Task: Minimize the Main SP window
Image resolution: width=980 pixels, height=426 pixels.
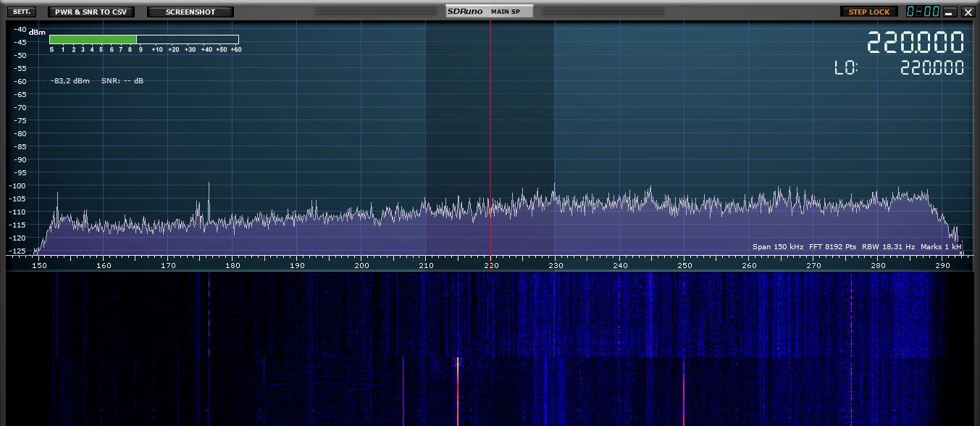Action: coord(949,12)
